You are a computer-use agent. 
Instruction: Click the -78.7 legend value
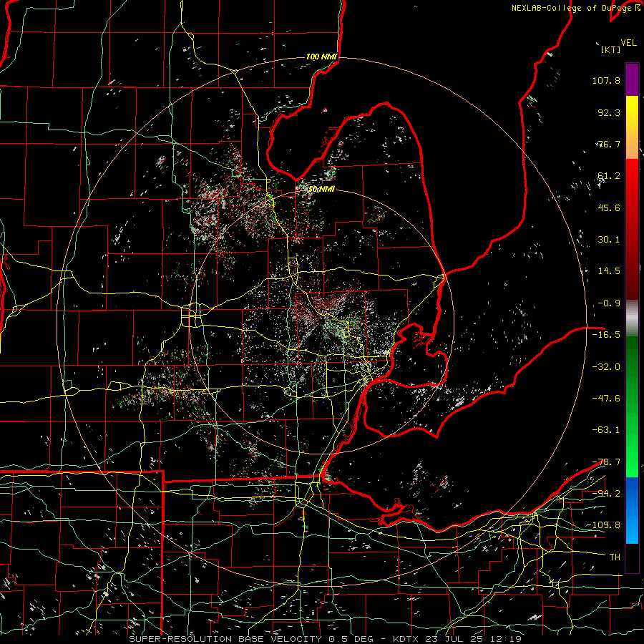pos(606,462)
